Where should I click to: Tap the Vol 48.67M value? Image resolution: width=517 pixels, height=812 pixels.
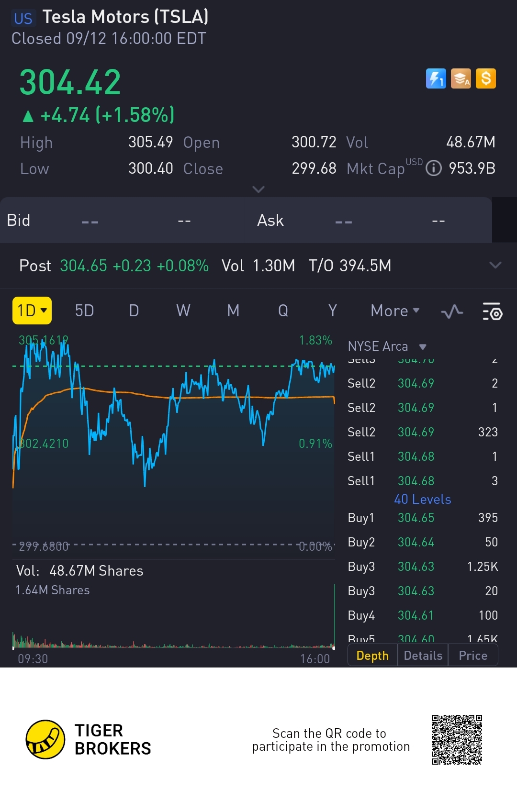pyautogui.click(x=471, y=142)
